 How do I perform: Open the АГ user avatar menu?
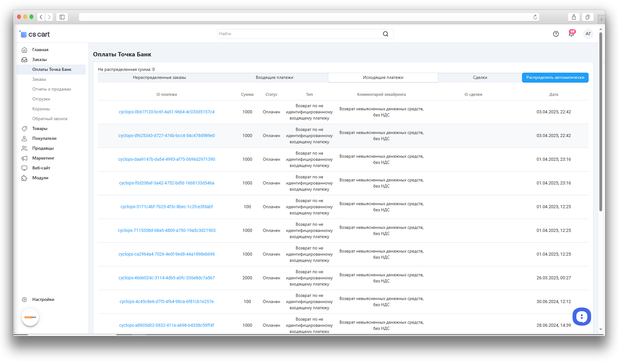tap(588, 34)
